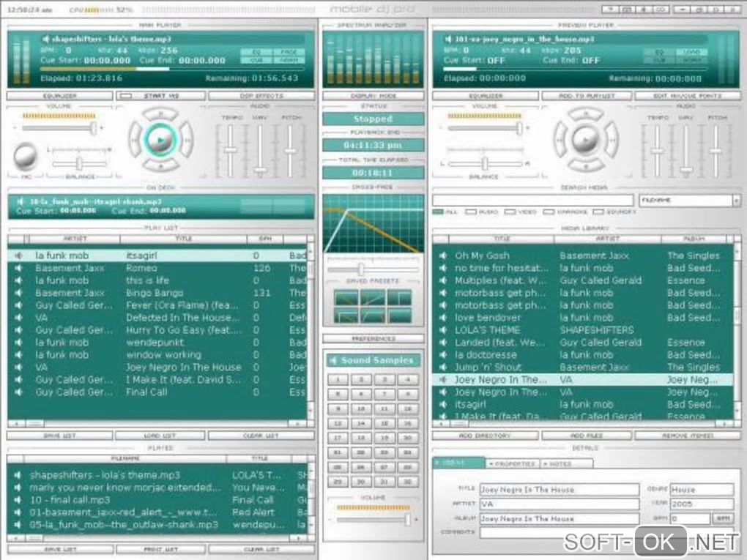Click ADD DIRECTORY button
Image resolution: width=747 pixels, height=560 pixels.
pos(485,436)
